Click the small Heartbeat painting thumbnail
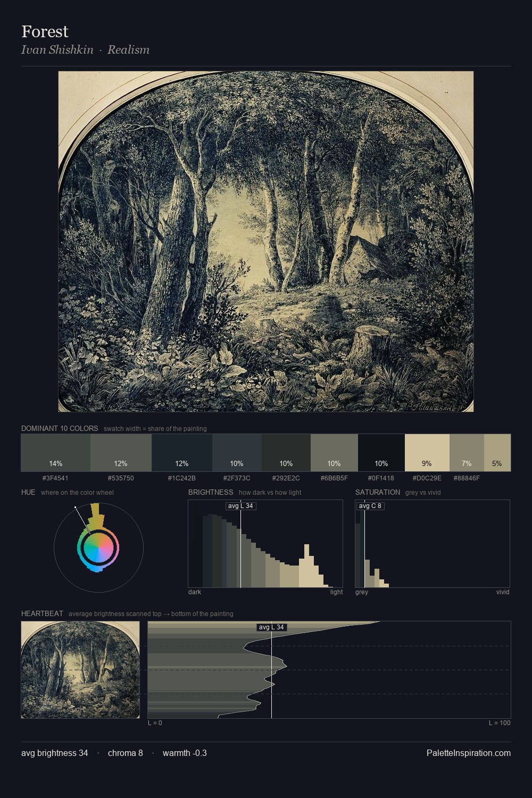532x798 pixels. point(80,670)
